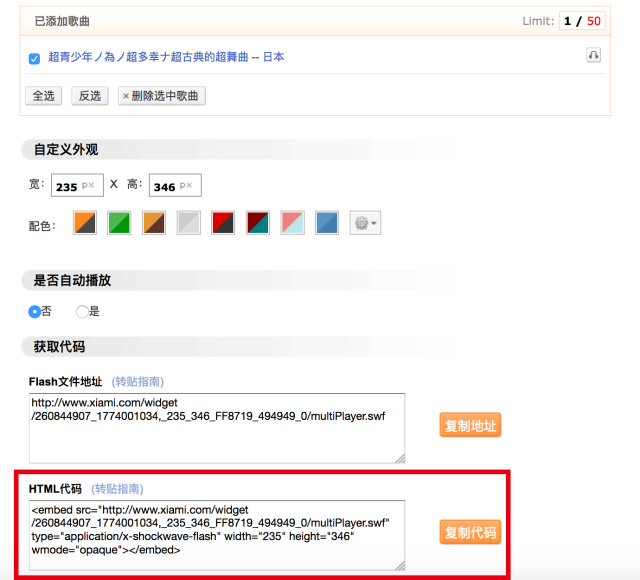Click the 复制地址 copy address button
This screenshot has width=640, height=580.
tap(470, 425)
